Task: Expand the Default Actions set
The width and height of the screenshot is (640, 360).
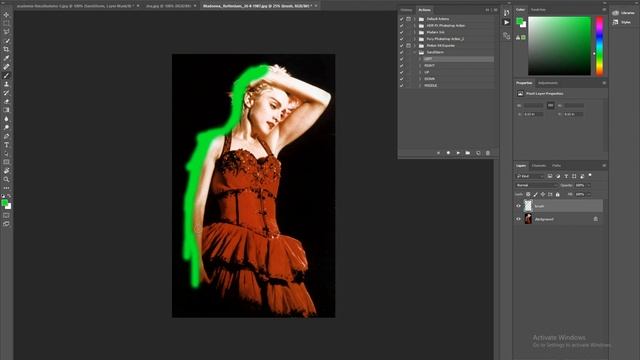Action: coord(415,19)
